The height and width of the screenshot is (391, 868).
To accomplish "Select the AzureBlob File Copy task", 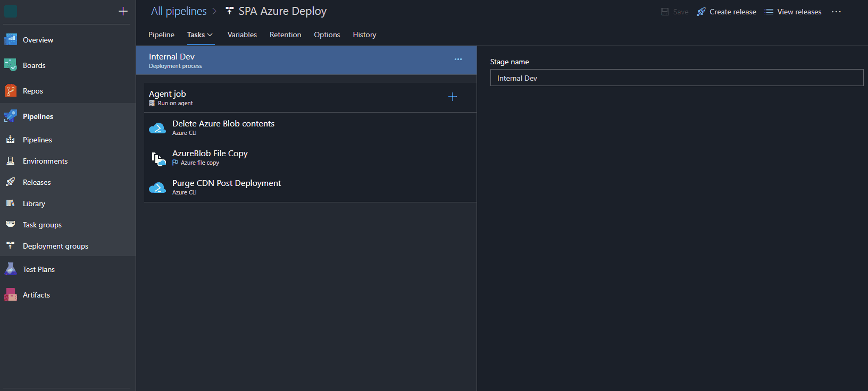I will (310, 157).
